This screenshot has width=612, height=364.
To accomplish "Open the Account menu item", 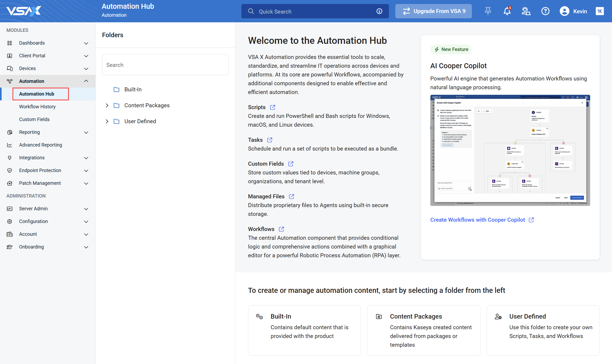I will tap(48, 234).
